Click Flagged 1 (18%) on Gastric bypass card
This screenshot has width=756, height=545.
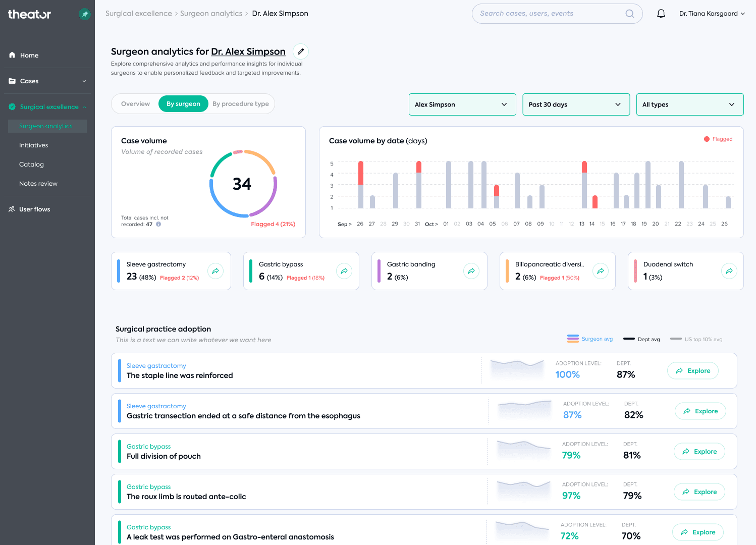click(306, 278)
